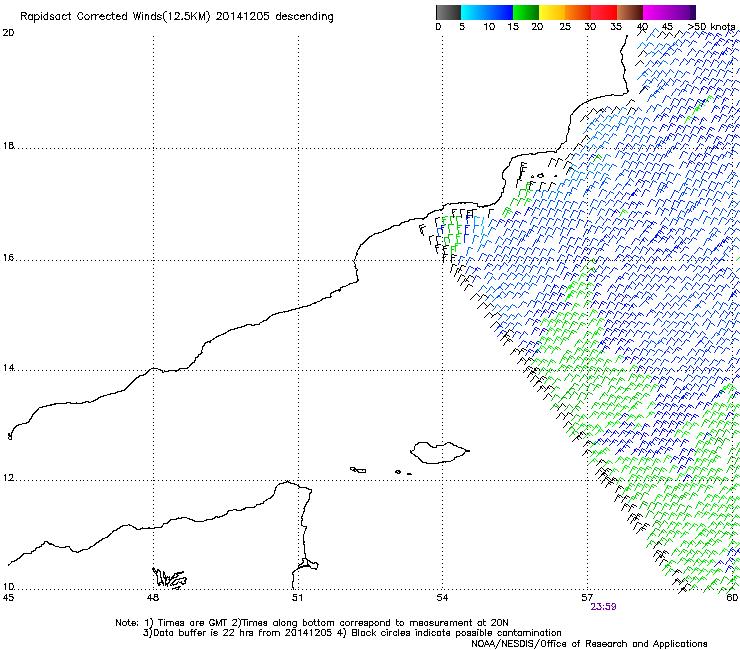Viewport: 740px width, 650px height.
Task: Click latitude label 10 on left axis
Action: tap(8, 587)
